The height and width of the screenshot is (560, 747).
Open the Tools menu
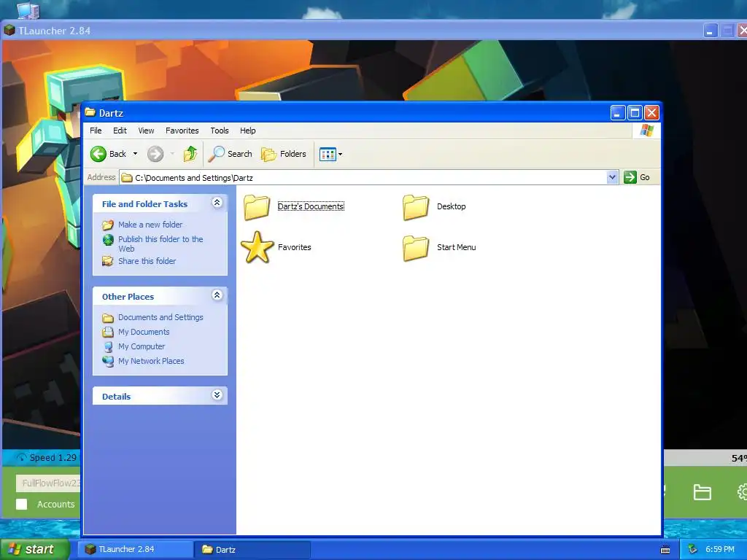point(220,131)
